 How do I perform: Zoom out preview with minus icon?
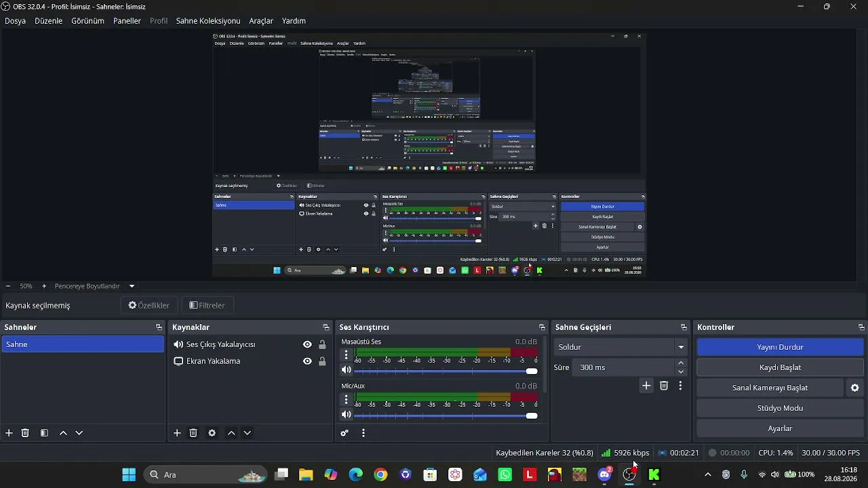click(8, 286)
